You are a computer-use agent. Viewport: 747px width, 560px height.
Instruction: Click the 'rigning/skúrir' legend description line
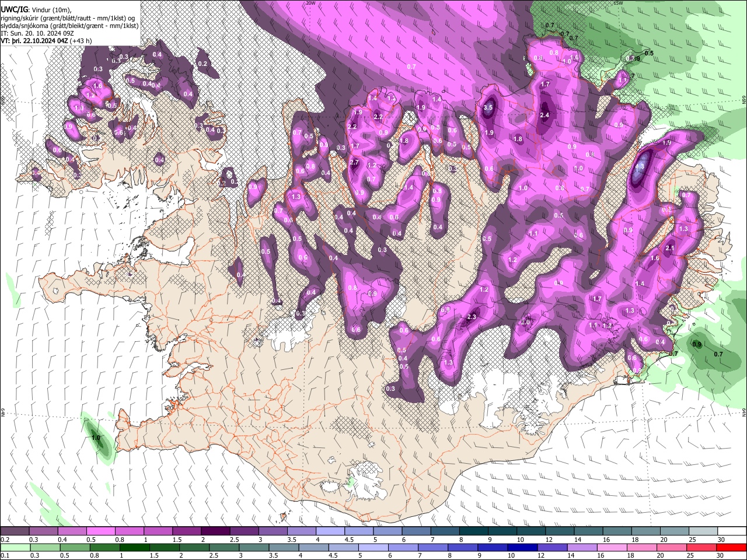click(x=68, y=17)
